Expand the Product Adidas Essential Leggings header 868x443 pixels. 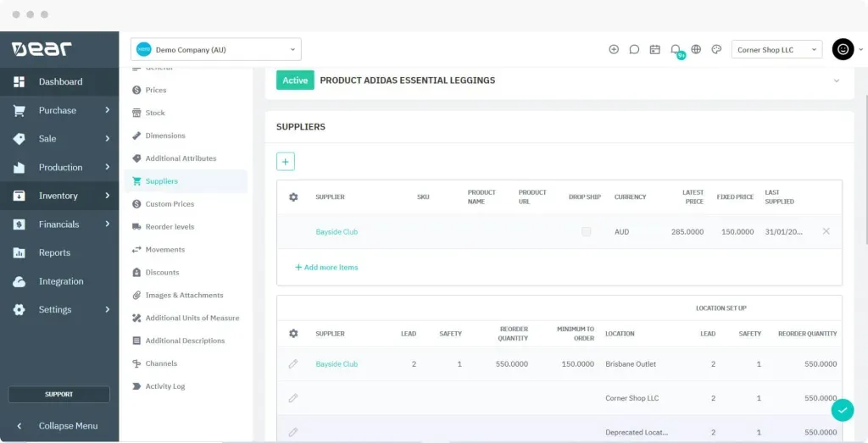(x=836, y=80)
